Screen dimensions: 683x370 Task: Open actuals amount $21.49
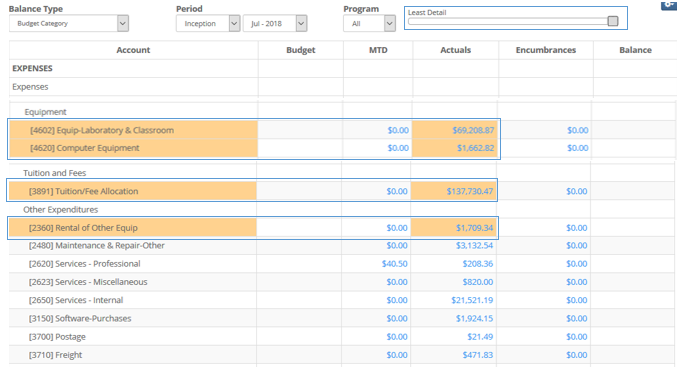[480, 337]
